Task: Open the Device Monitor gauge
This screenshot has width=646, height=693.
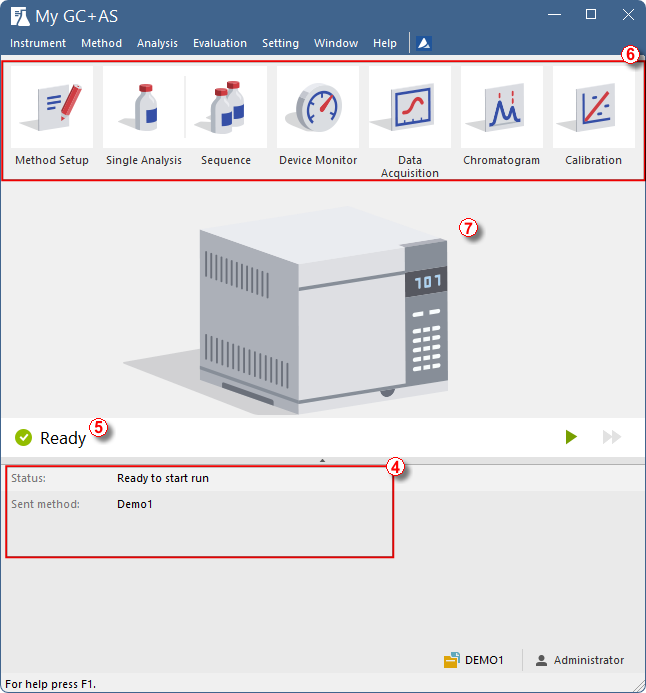Action: point(318,107)
